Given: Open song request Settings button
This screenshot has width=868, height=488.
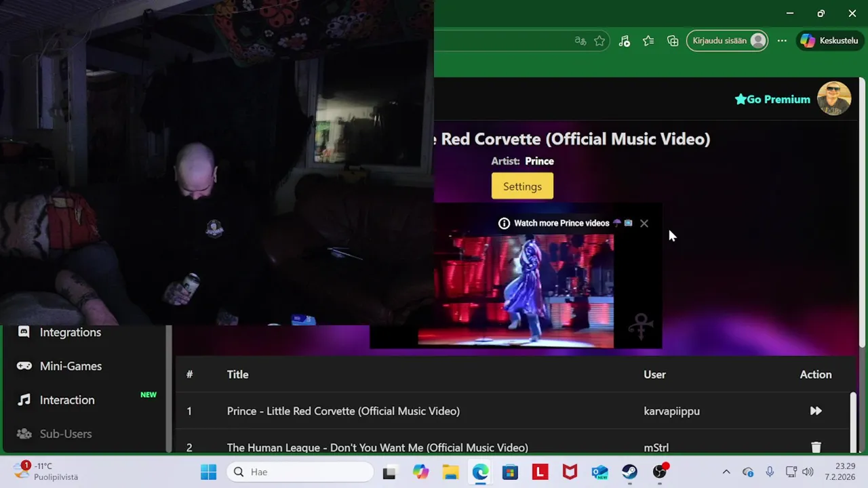Looking at the screenshot, I should [x=522, y=186].
